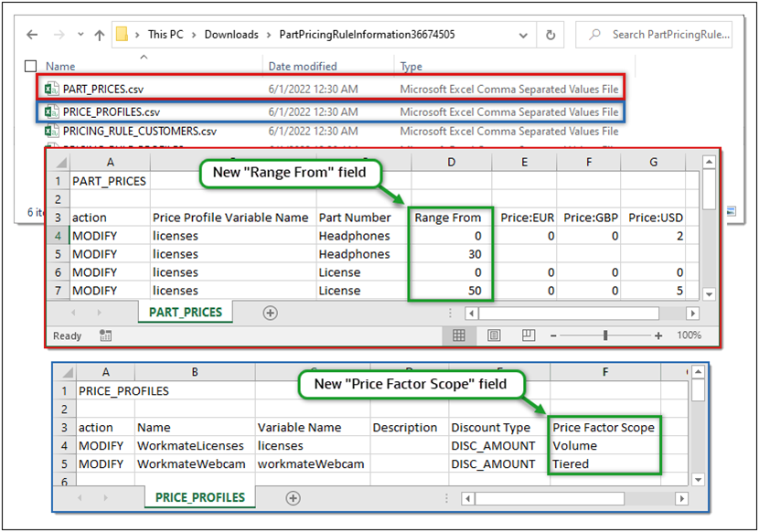Click the Price:USD header cell
Viewport: 759px width, 532px height.
[x=653, y=218]
